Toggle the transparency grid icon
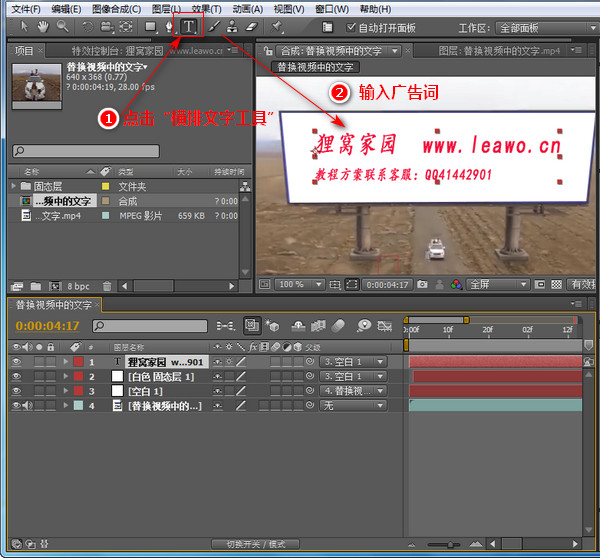The height and width of the screenshot is (558, 600). point(556,284)
